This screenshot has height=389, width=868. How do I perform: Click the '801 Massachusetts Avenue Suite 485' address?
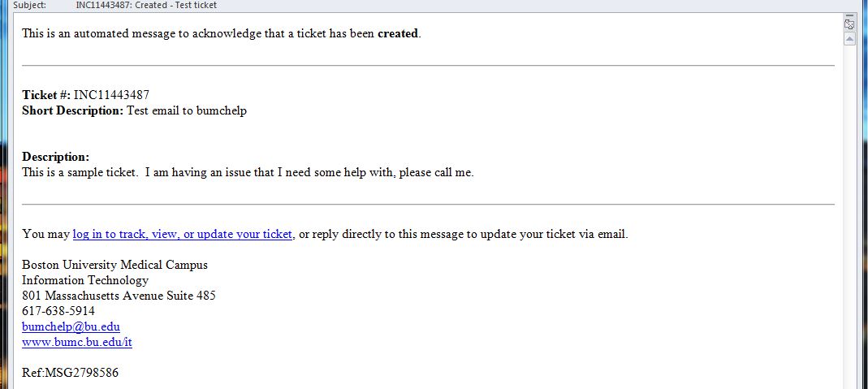point(119,296)
